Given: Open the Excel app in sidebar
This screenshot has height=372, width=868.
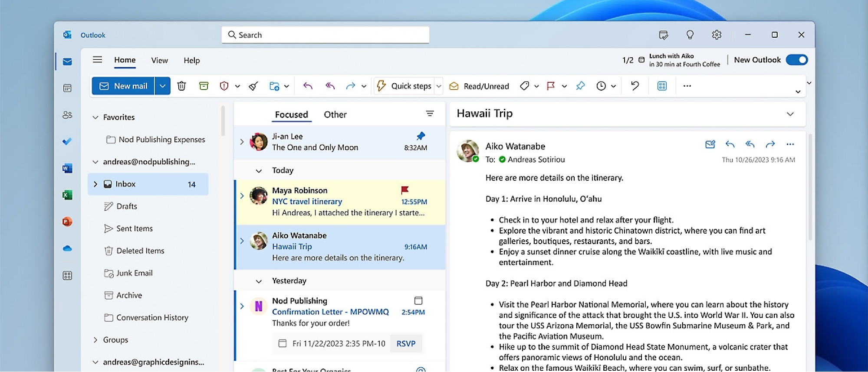Looking at the screenshot, I should (67, 195).
